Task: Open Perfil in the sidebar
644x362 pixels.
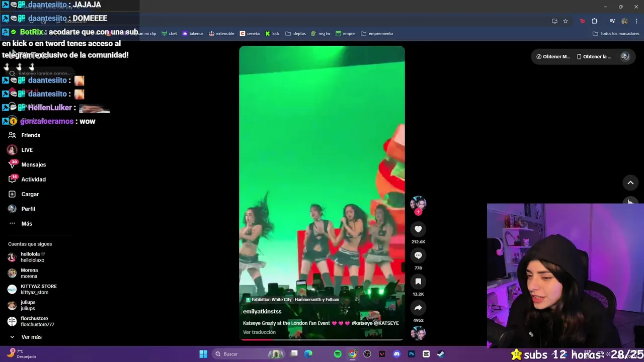Action: (x=28, y=209)
